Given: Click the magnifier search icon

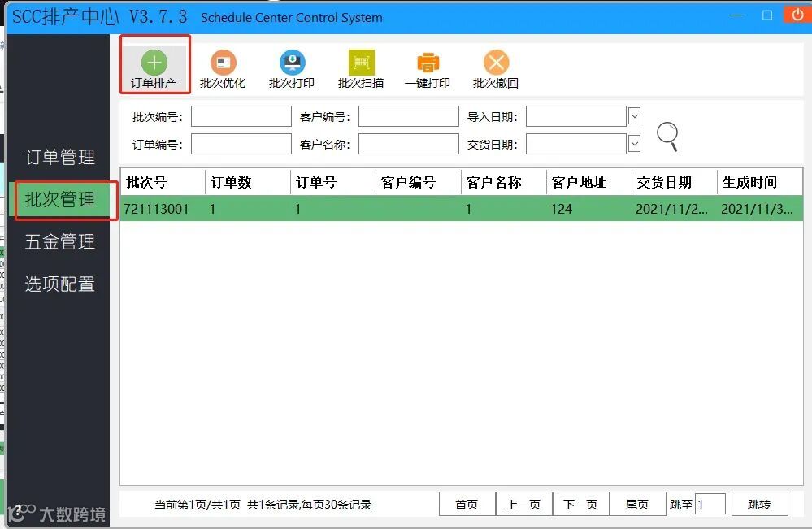Looking at the screenshot, I should point(667,137).
